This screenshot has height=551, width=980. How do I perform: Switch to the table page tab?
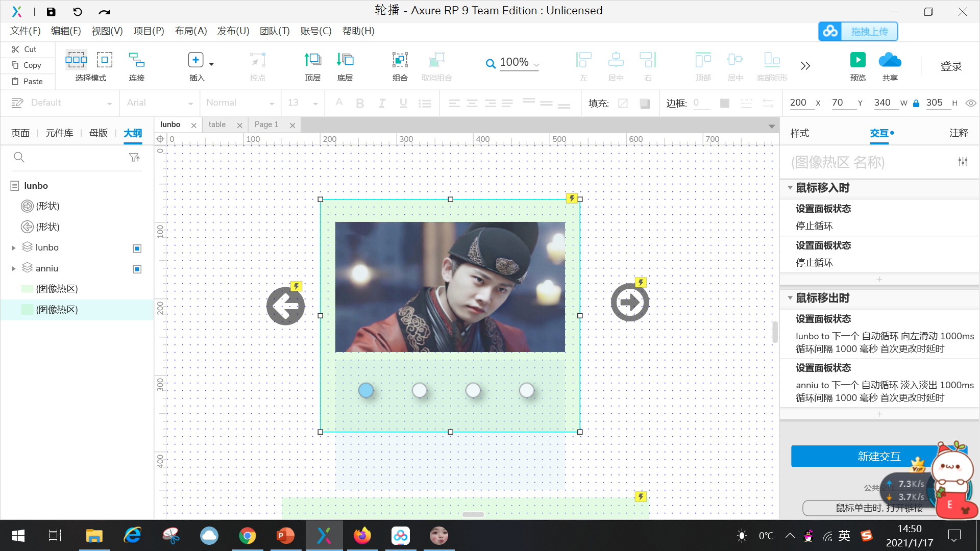click(217, 124)
